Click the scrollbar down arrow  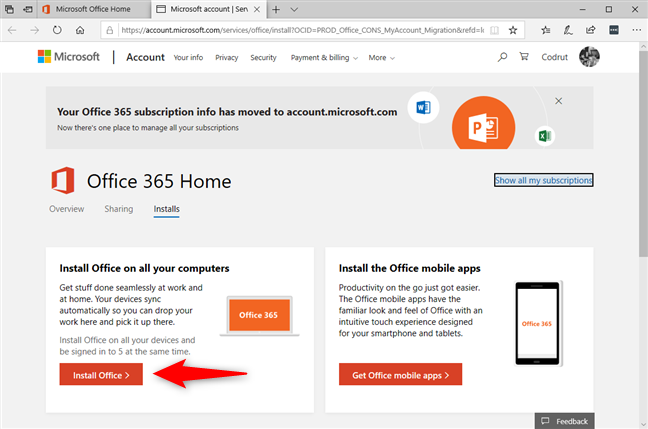point(643,424)
